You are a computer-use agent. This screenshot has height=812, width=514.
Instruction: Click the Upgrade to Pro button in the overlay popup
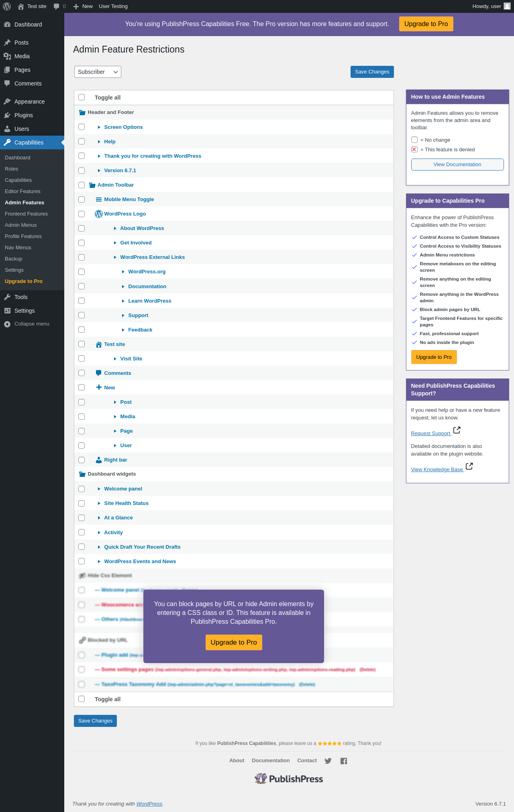pyautogui.click(x=234, y=642)
